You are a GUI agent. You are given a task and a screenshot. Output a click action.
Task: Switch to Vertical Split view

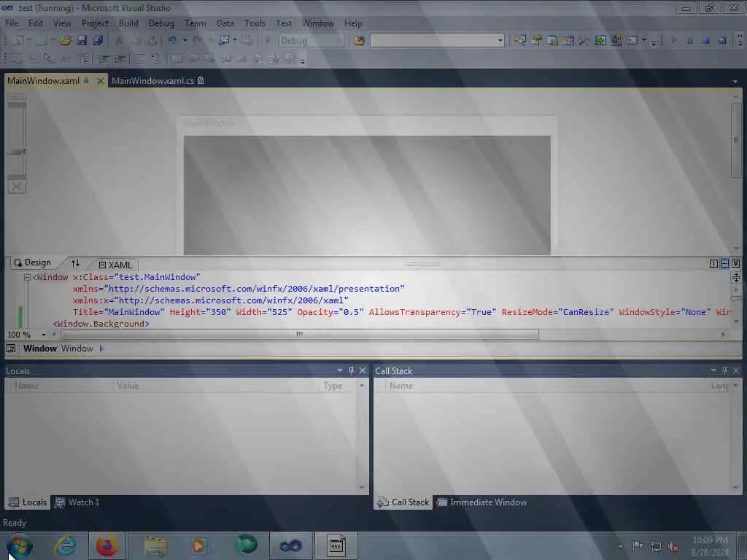coord(713,263)
